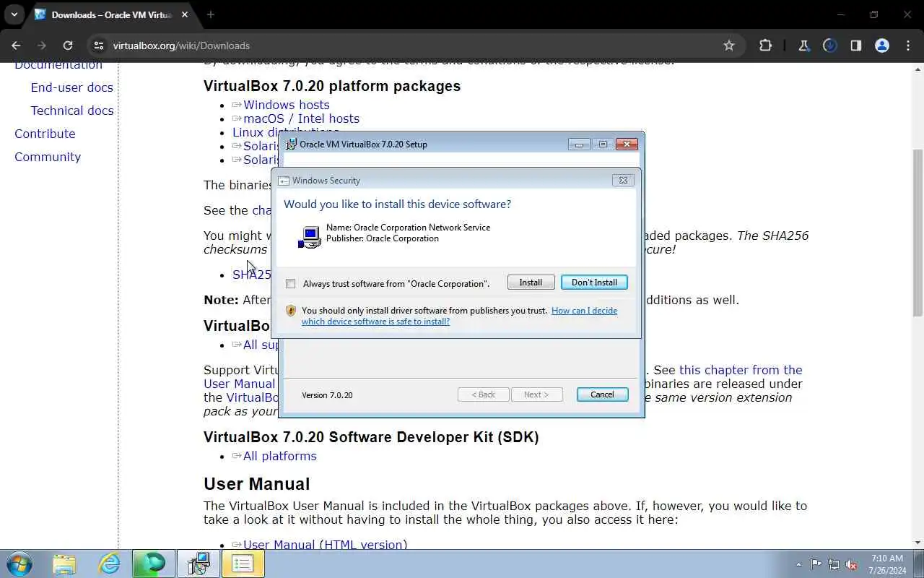Open Windows Start menu orb
Screen dimensions: 924x578
click(x=19, y=564)
